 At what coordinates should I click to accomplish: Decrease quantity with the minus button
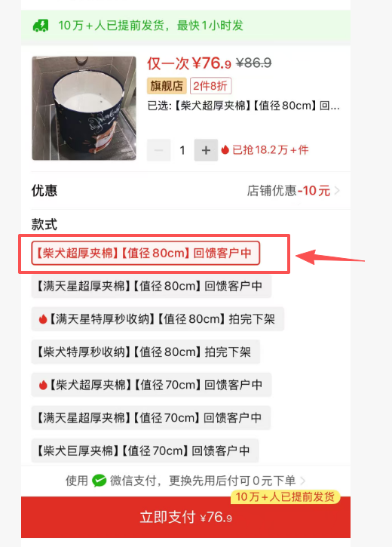coord(158,150)
